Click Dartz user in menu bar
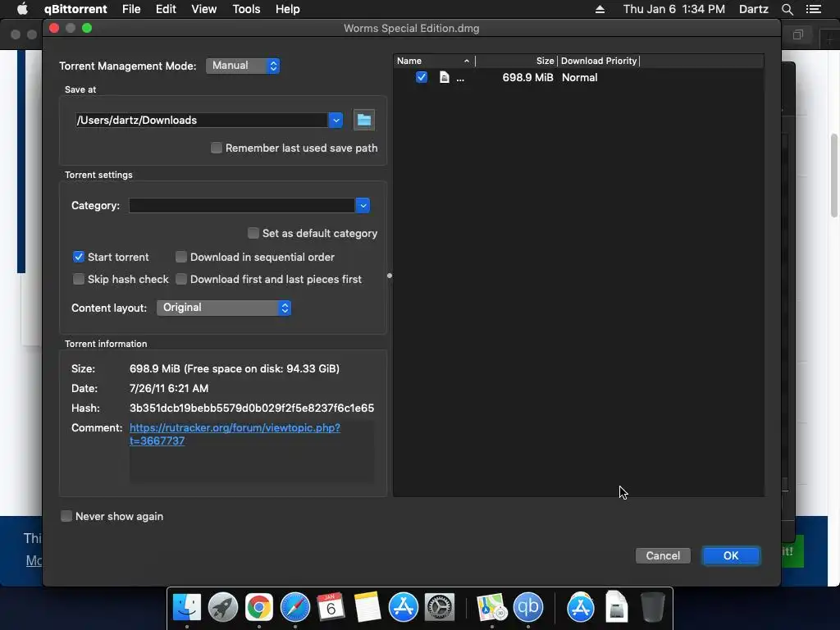This screenshot has width=840, height=630. (754, 9)
